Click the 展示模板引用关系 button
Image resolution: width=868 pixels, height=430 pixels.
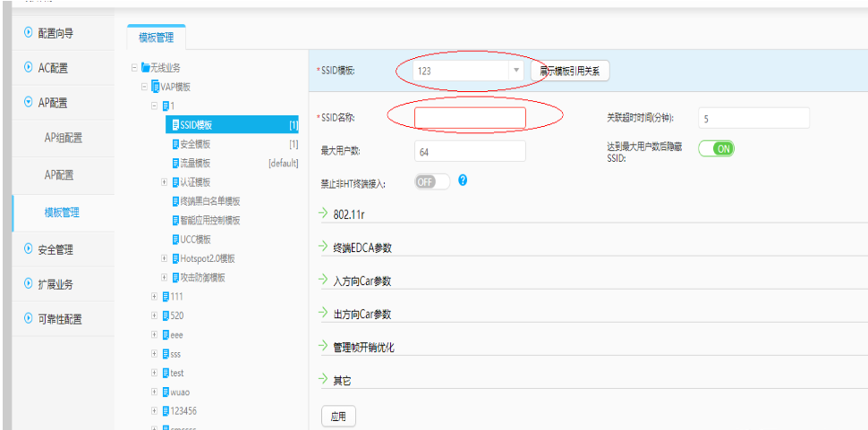coord(569,71)
